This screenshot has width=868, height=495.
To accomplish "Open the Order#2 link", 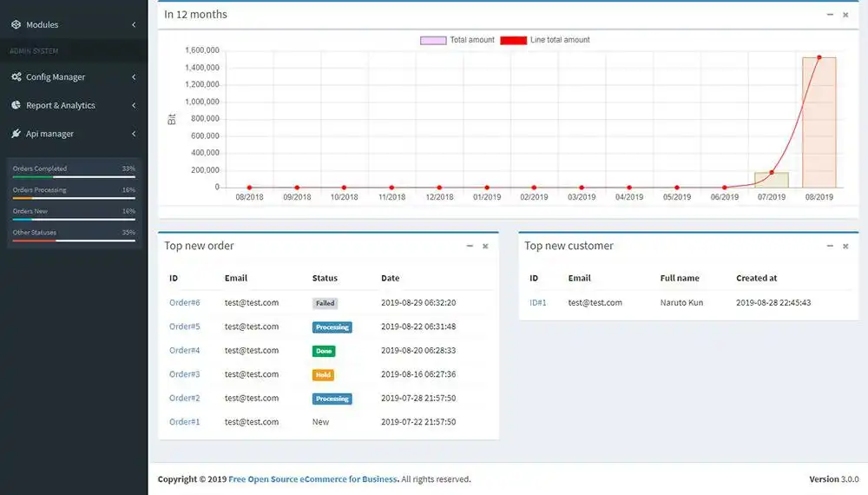I will tap(184, 398).
